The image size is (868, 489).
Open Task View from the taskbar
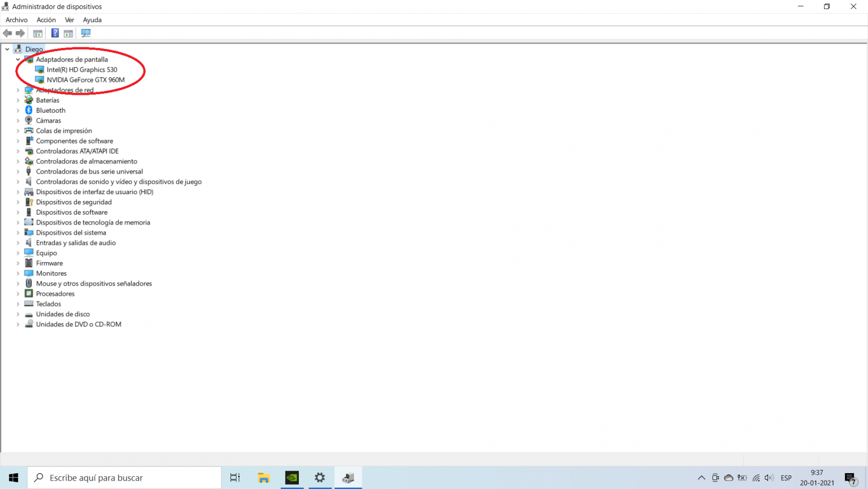235,478
